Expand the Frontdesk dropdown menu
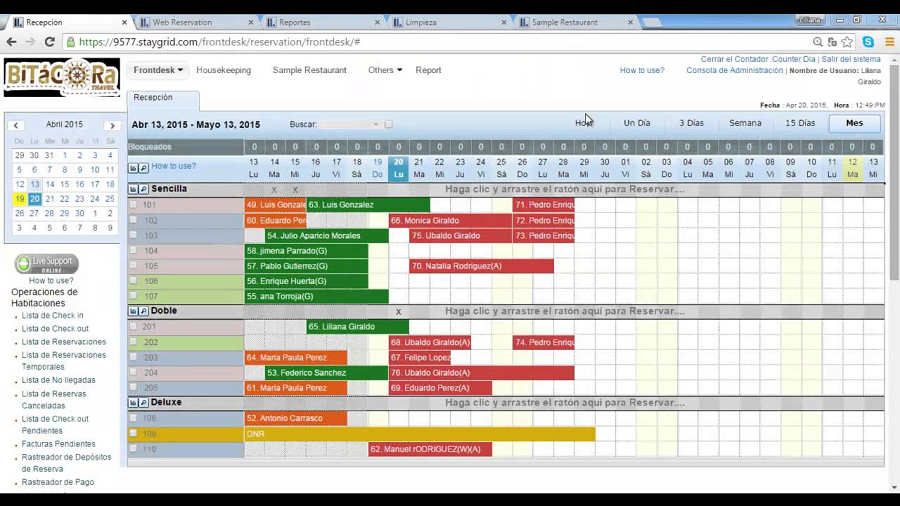The height and width of the screenshot is (506, 900). pos(159,70)
